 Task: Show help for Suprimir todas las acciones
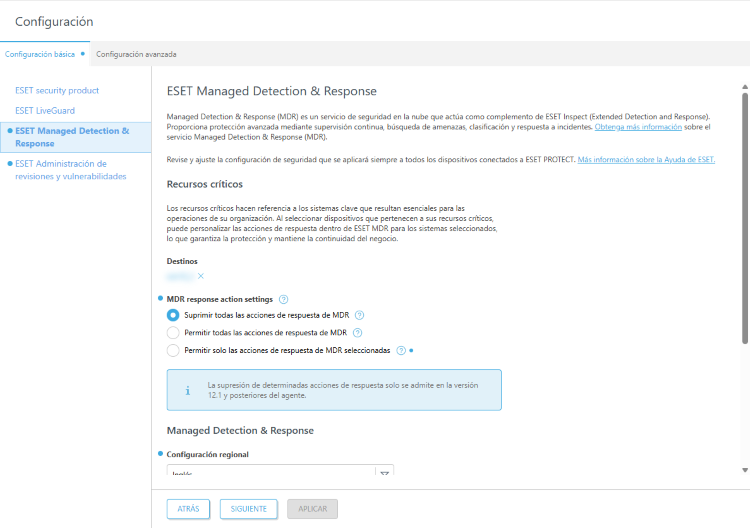[359, 315]
